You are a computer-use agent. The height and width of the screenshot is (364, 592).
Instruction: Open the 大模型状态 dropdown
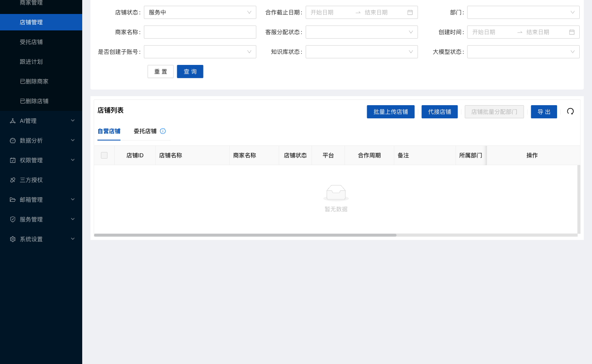pyautogui.click(x=523, y=52)
